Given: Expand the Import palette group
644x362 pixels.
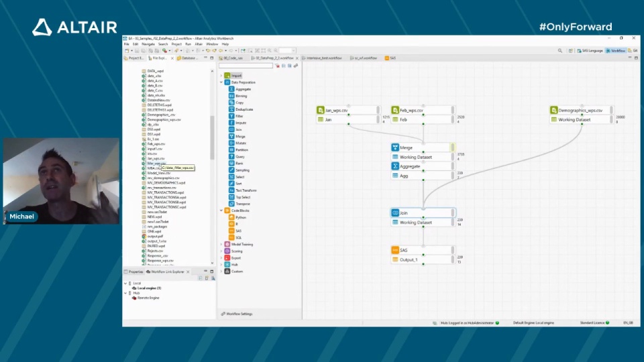Looking at the screenshot, I should pyautogui.click(x=221, y=76).
